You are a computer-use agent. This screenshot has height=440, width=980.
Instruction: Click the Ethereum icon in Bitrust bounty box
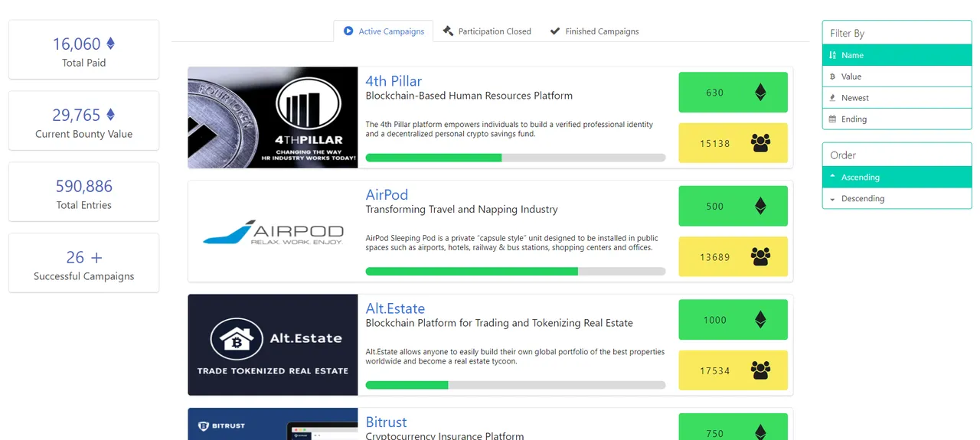(x=760, y=432)
